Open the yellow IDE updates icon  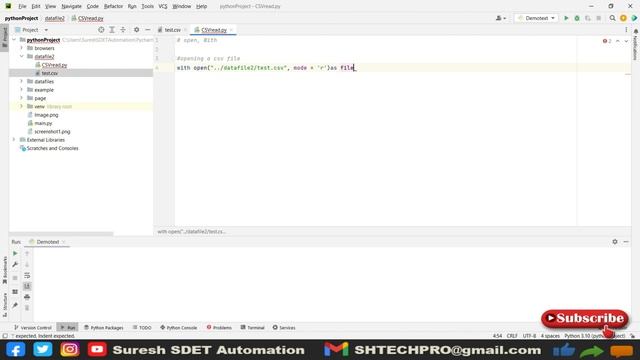pos(623,18)
